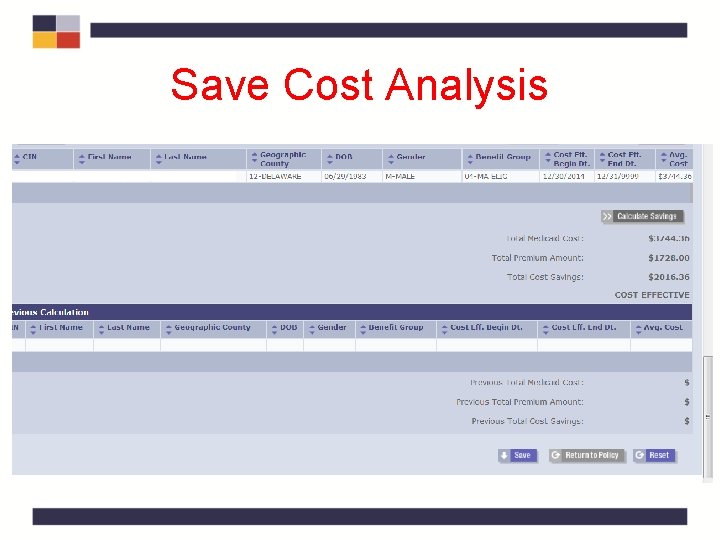720x540 pixels.
Task: Select the 12/31/9999 end date cell
Action: pyautogui.click(x=624, y=176)
